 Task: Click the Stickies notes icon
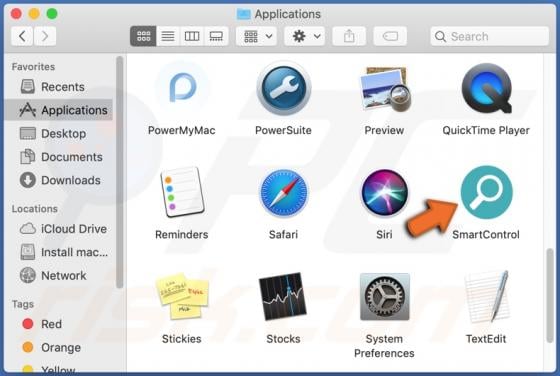click(182, 296)
